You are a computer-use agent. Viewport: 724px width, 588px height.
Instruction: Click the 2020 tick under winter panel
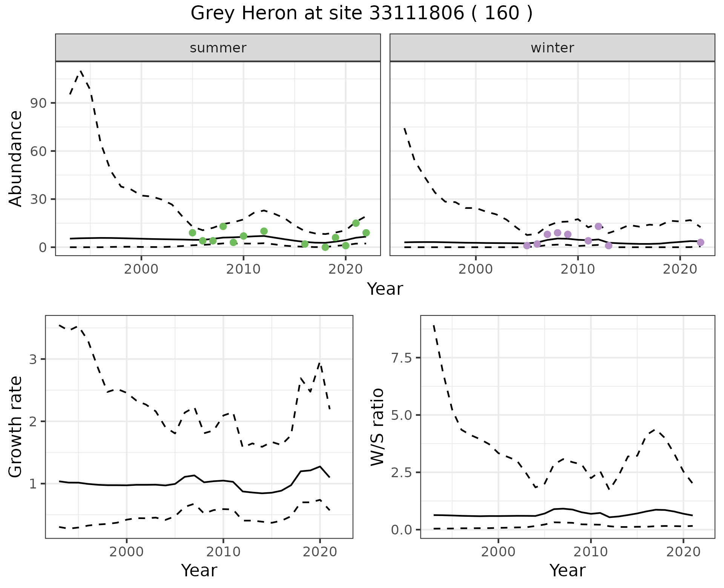tap(680, 269)
